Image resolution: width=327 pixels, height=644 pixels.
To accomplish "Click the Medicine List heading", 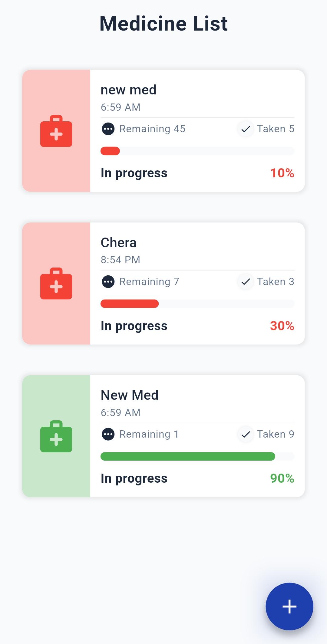I will coord(163,24).
